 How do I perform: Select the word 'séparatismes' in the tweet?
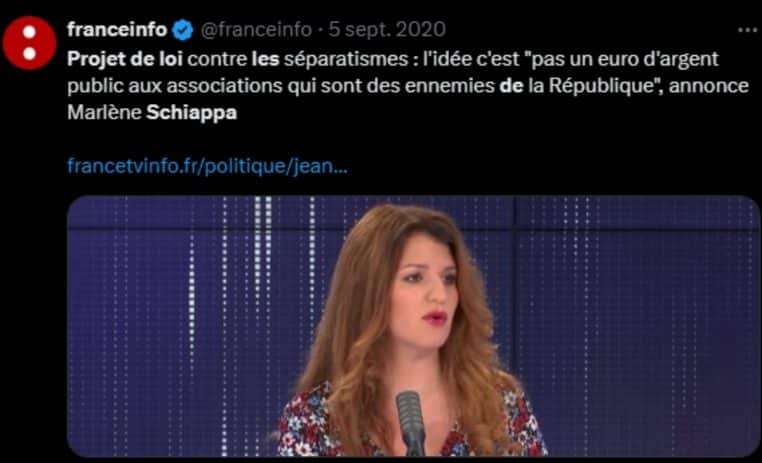tap(346, 59)
